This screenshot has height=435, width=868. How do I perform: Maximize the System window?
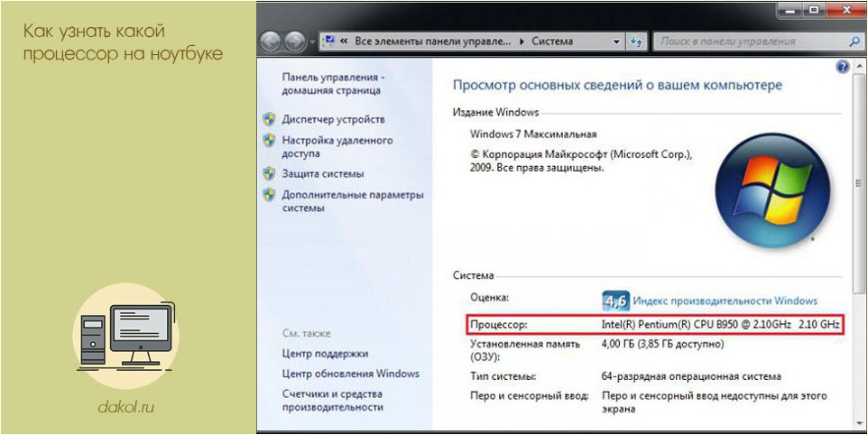(814, 9)
